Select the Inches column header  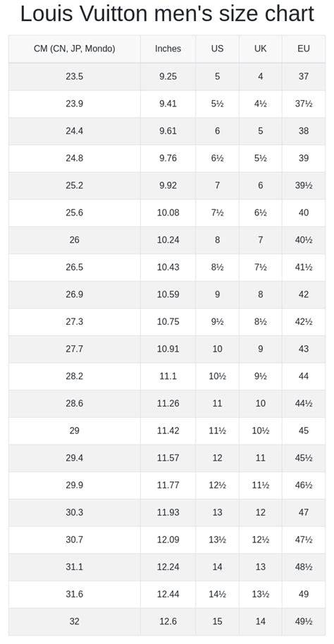[x=168, y=49]
